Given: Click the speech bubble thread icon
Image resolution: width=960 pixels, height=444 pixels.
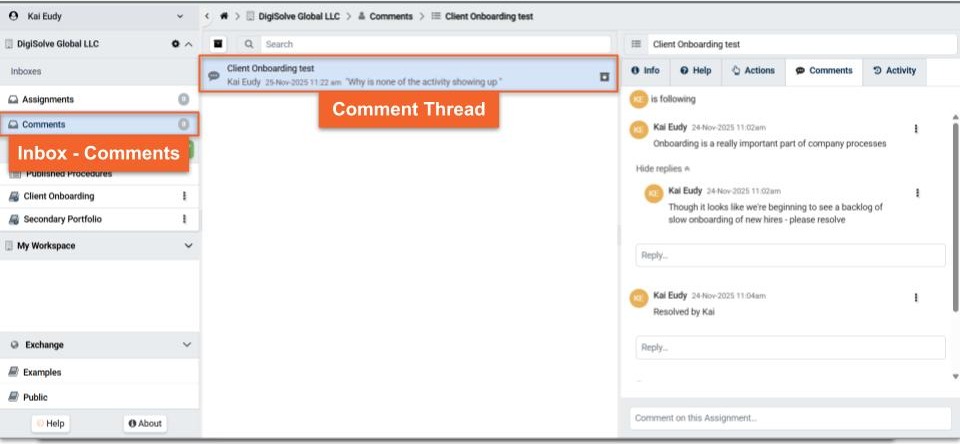Looking at the screenshot, I should point(214,76).
